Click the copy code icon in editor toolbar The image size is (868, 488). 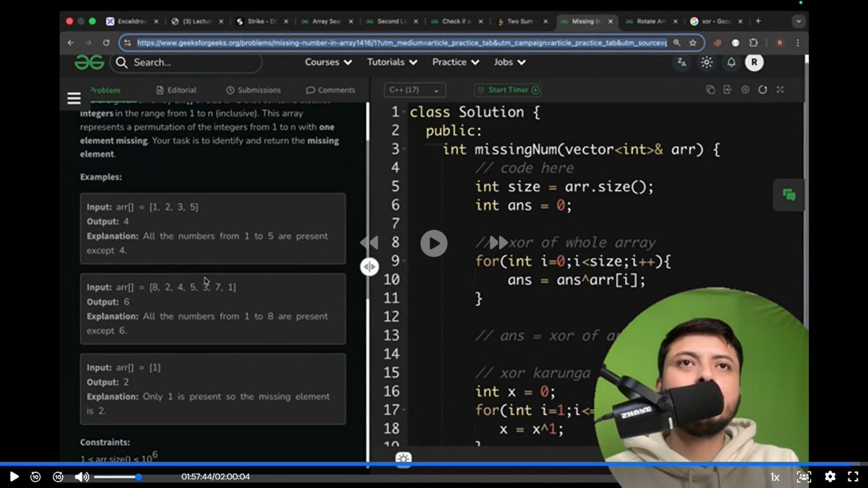pyautogui.click(x=710, y=90)
